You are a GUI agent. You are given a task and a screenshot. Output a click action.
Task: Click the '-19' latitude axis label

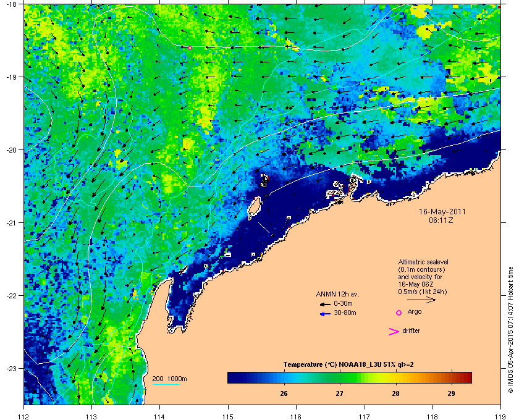point(12,77)
